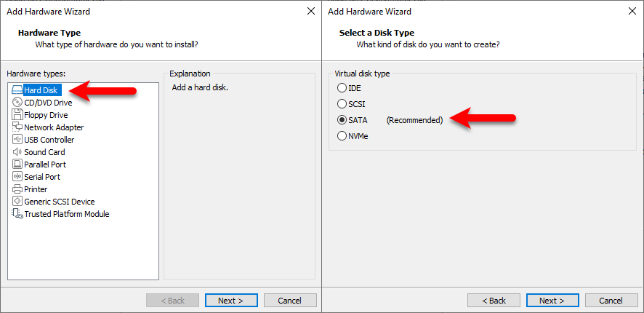Viewport: 644px width, 313px height.
Task: Click Next in Select a Disk Type dialog
Action: pos(552,300)
